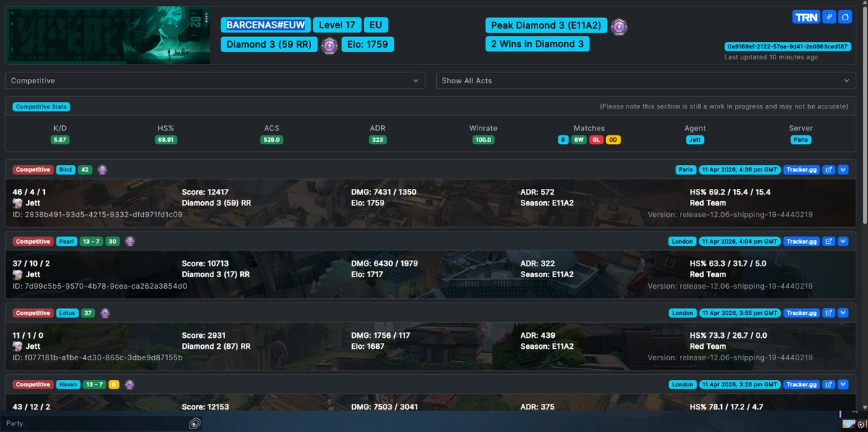Click the ACS value 528.0
The height and width of the screenshot is (432, 868).
click(x=272, y=140)
